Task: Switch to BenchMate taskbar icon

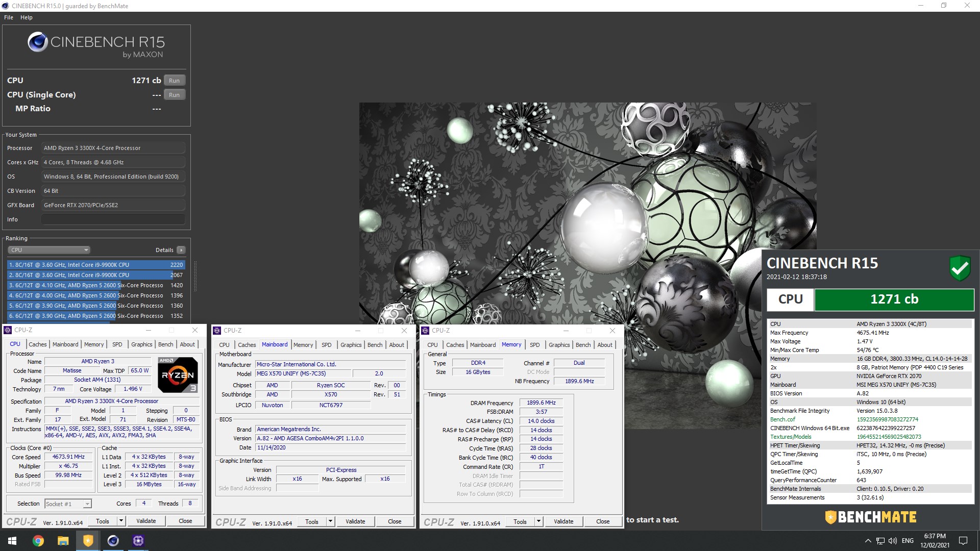Action: pyautogui.click(x=88, y=541)
